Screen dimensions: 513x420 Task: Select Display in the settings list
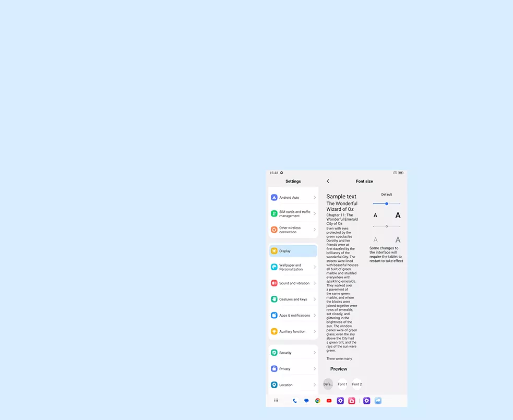click(293, 251)
